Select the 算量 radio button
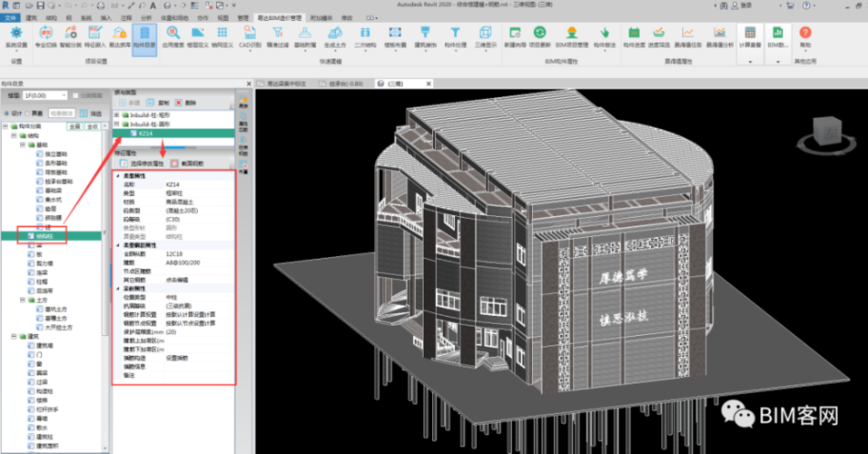The height and width of the screenshot is (454, 868). tap(28, 113)
